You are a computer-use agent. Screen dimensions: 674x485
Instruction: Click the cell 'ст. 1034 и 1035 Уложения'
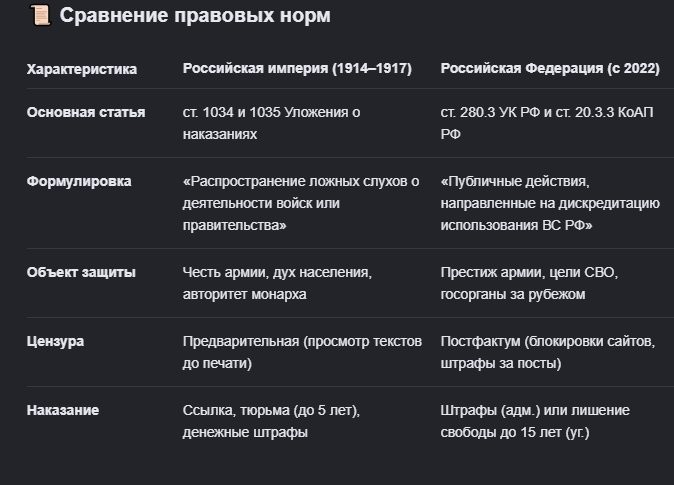point(271,123)
